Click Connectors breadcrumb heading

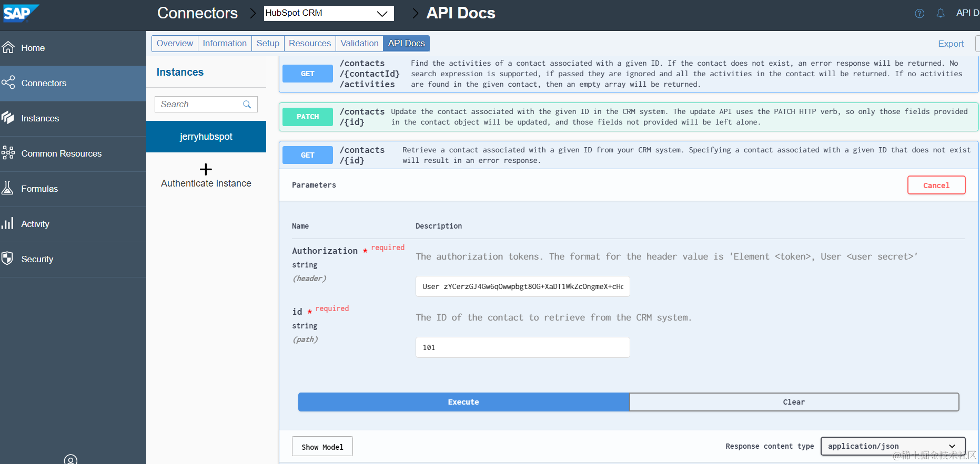197,13
